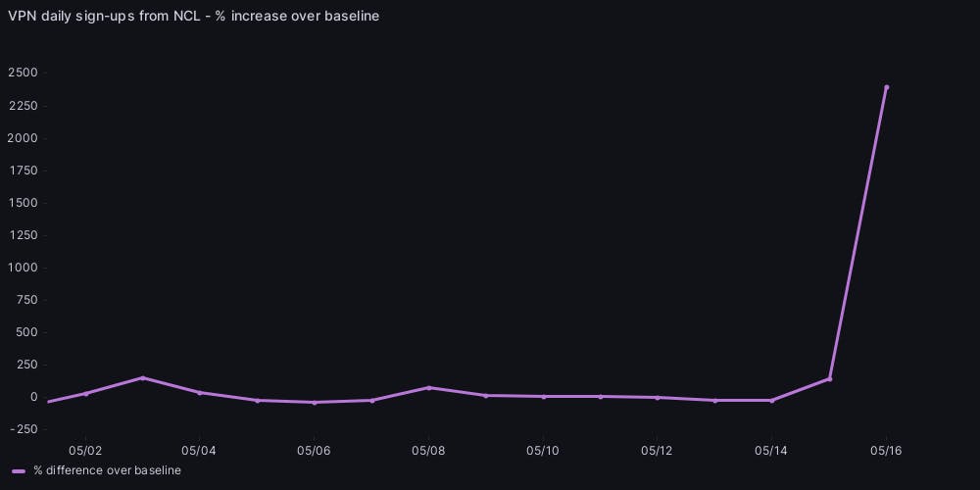Viewport: 980px width, 490px height.
Task: Click the 0 y-axis tick label
Action: pos(34,397)
